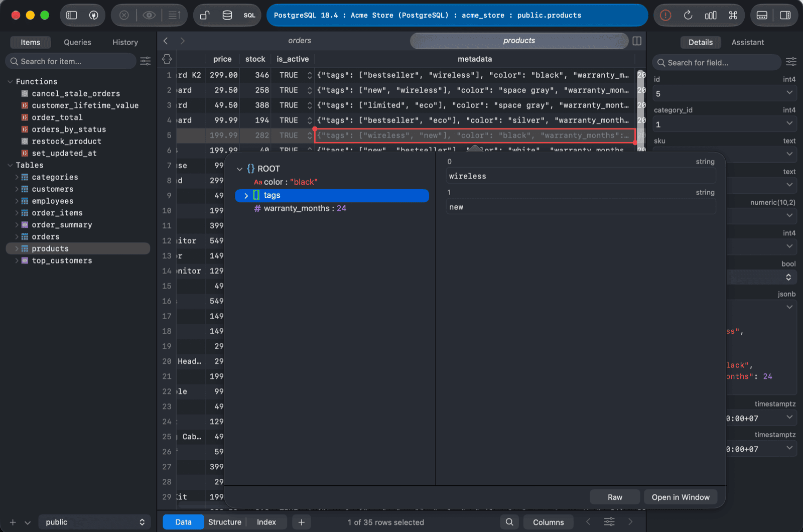Collapse the Functions group
Viewport: 803px width, 532px height.
(10, 81)
